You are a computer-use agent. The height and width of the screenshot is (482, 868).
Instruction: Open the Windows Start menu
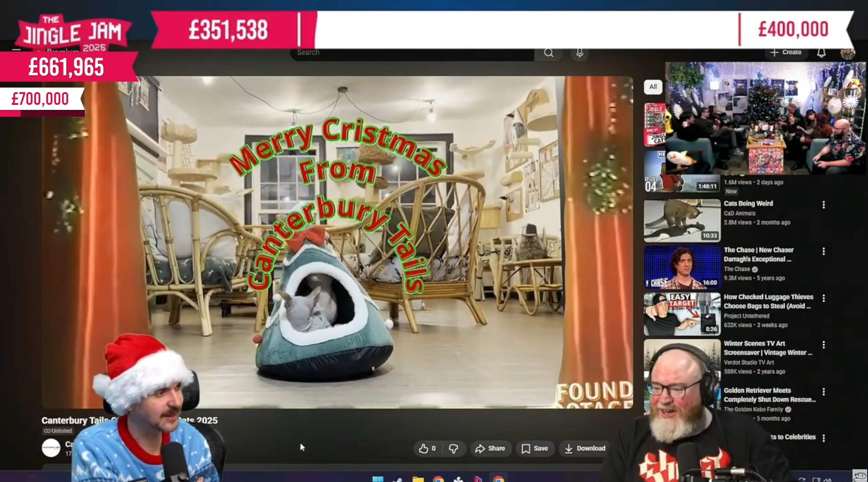(378, 479)
